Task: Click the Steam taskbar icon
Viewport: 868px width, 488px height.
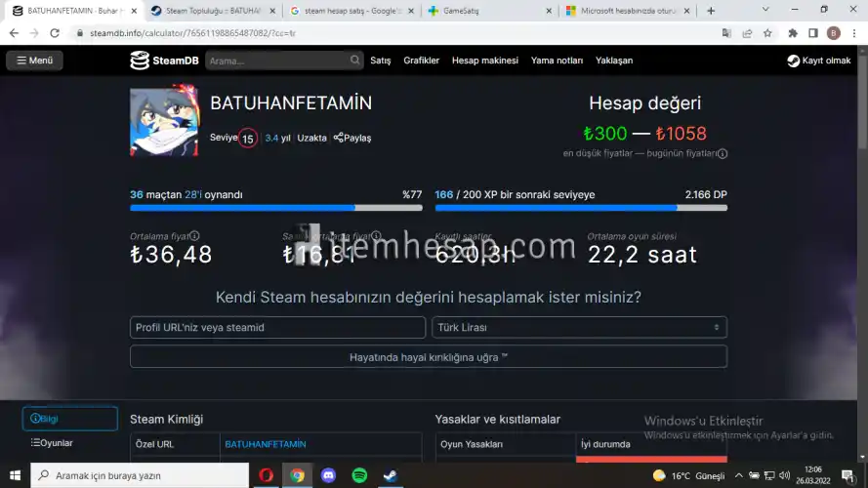Action: pyautogui.click(x=389, y=475)
